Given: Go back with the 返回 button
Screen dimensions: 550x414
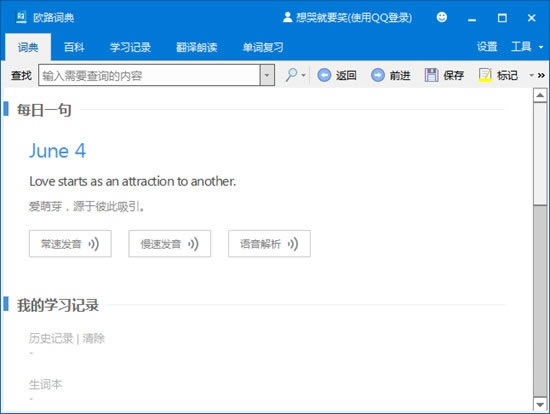Looking at the screenshot, I should (337, 75).
